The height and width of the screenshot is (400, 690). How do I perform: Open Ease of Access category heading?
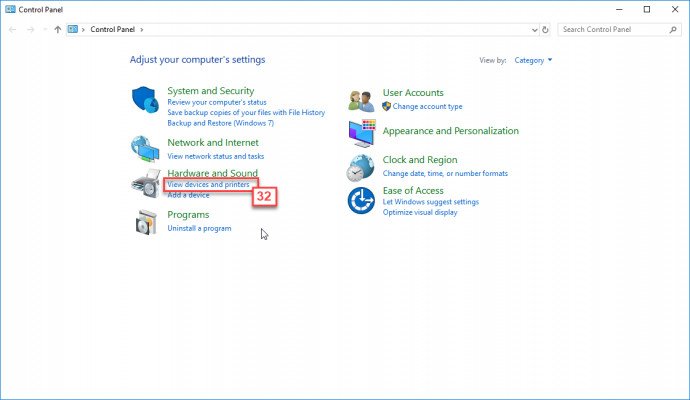point(413,191)
